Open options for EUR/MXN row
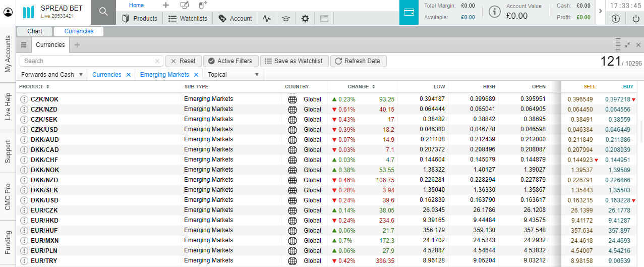644x267 pixels. pyautogui.click(x=24, y=241)
